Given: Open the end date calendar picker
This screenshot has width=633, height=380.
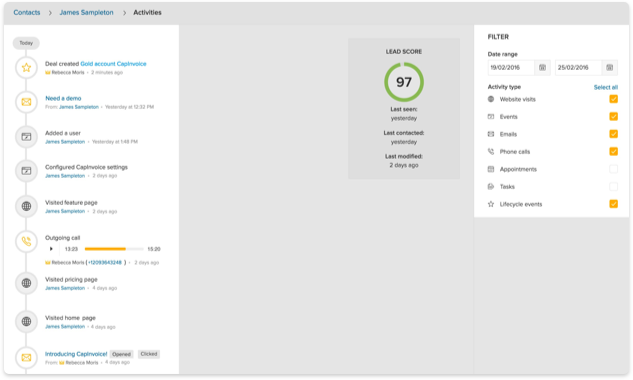Looking at the screenshot, I should [x=610, y=67].
